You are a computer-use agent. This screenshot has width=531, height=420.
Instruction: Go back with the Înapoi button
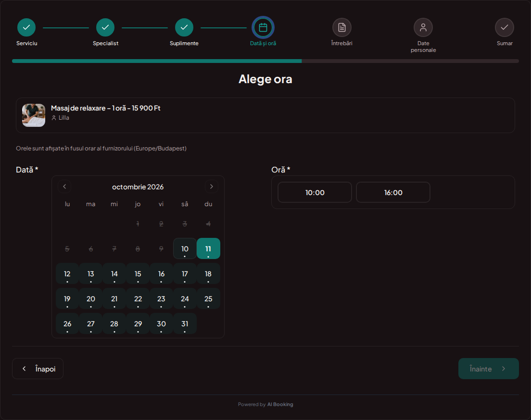[38, 369]
